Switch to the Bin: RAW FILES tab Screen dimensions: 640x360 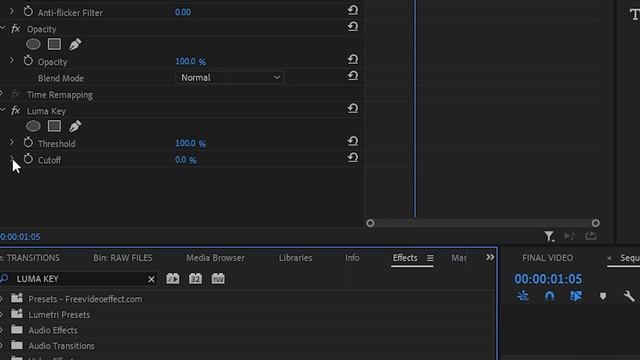click(x=122, y=258)
